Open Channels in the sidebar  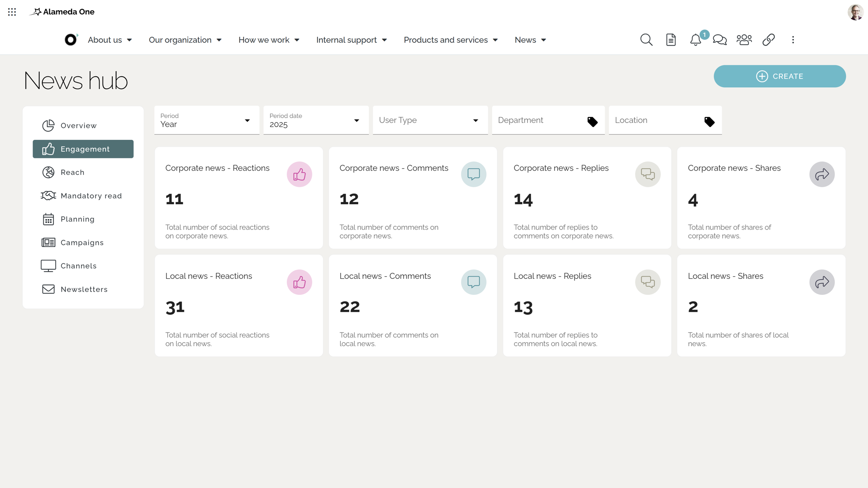pos(83,266)
